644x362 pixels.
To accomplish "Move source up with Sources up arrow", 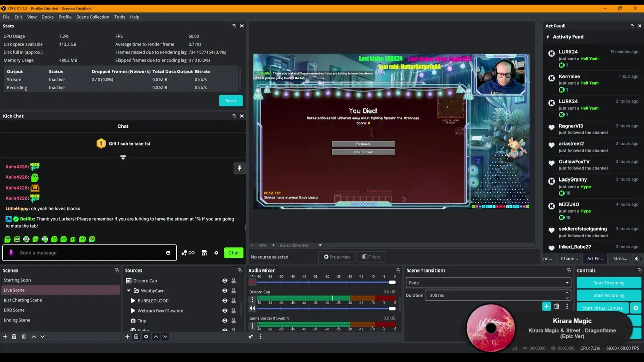I will click(156, 336).
